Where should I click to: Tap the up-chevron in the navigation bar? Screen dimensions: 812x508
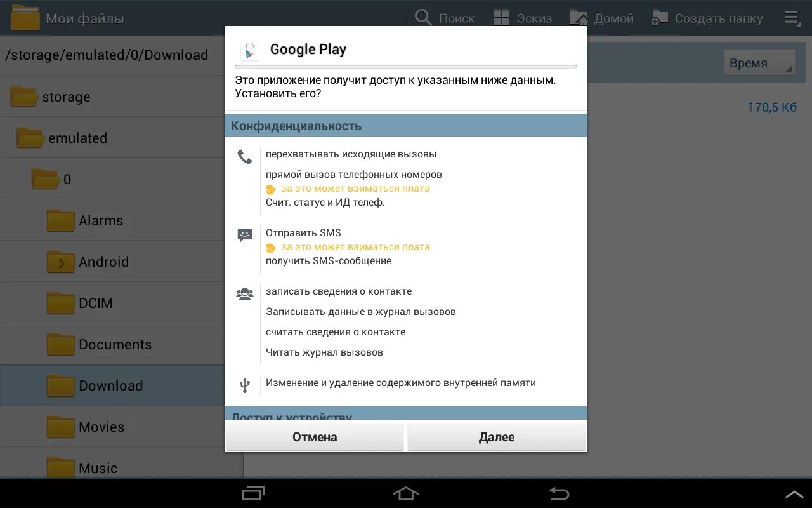794,494
